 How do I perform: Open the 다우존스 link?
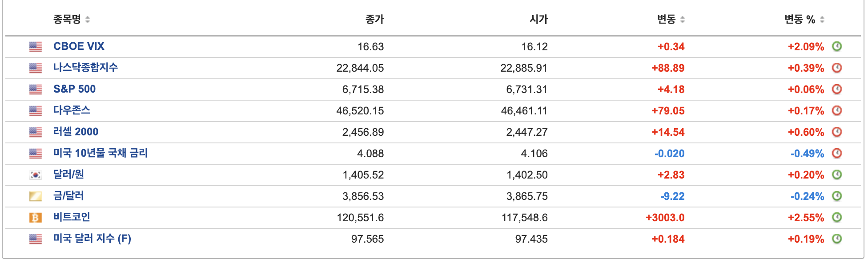pos(71,110)
